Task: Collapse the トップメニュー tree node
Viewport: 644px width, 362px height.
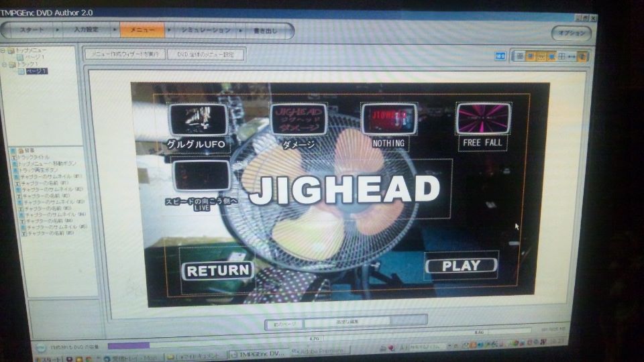Action: click(x=3, y=50)
